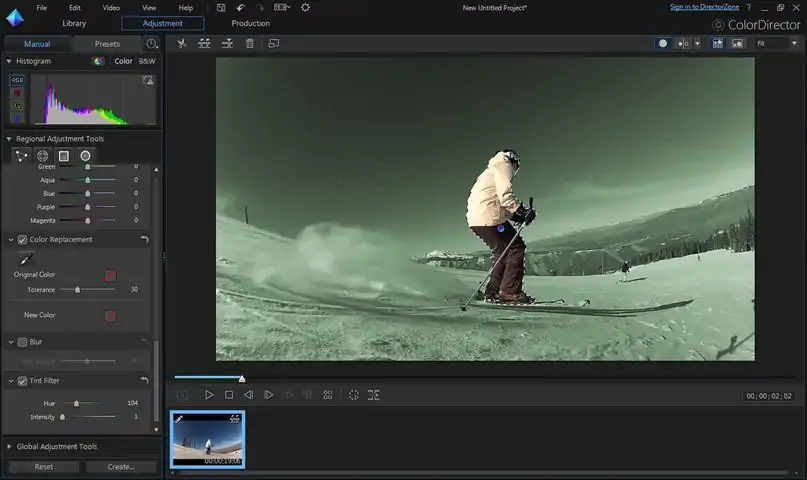Uncheck the Tint Filter checkbox
Viewport: 807px width, 480px height.
[22, 381]
